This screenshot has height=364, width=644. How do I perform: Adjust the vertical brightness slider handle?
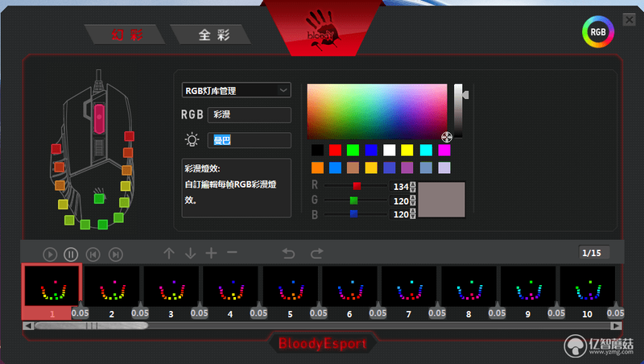[465, 95]
